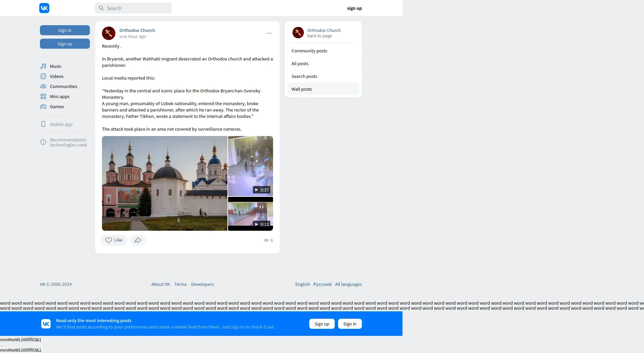Image resolution: width=644 pixels, height=353 pixels.
Task: Click the sign up link in the header
Action: coord(355,8)
